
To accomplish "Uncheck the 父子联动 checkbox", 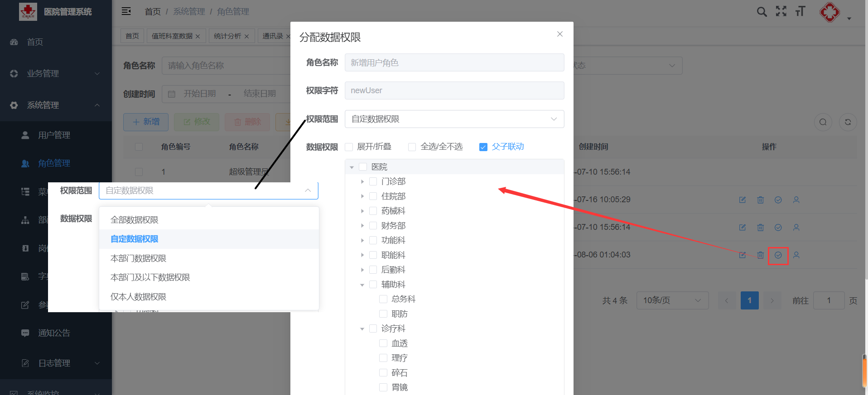I will coord(483,147).
